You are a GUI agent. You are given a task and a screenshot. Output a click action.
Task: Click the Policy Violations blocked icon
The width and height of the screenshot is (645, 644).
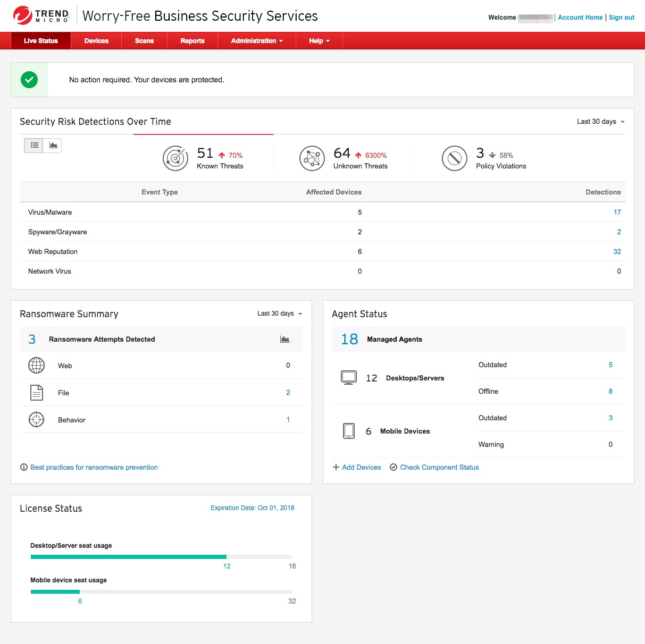(455, 158)
